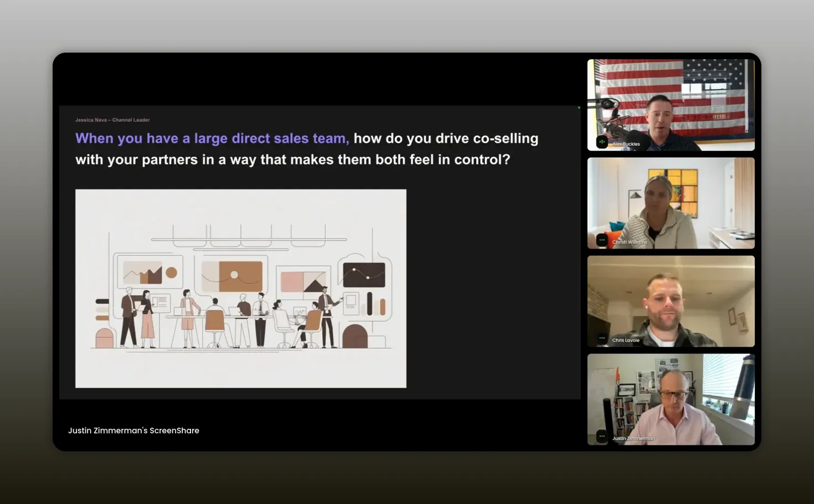Click the speaking-activity indicator in the top participant tile
Image resolution: width=814 pixels, height=504 pixels.
(601, 142)
